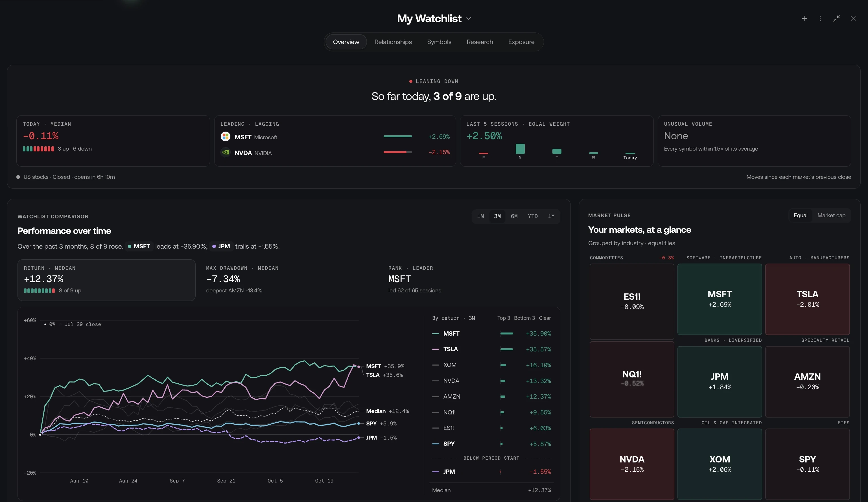Click the NVIDIA logo icon
This screenshot has height=502, width=868.
tap(225, 152)
